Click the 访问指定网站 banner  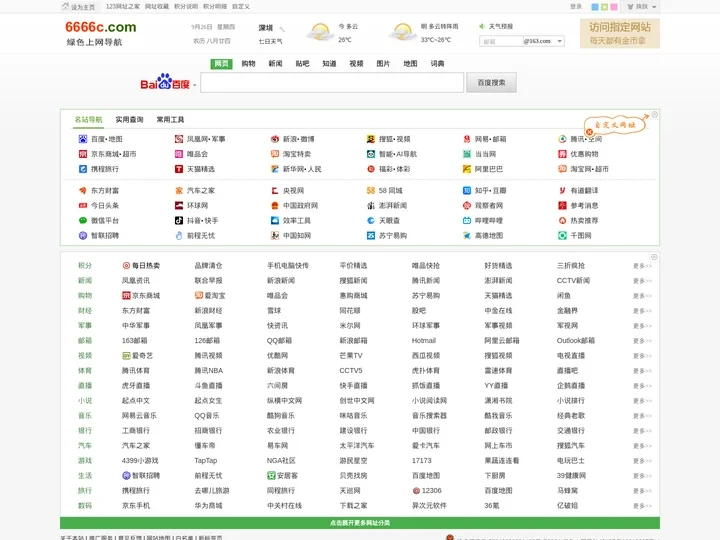pos(620,33)
